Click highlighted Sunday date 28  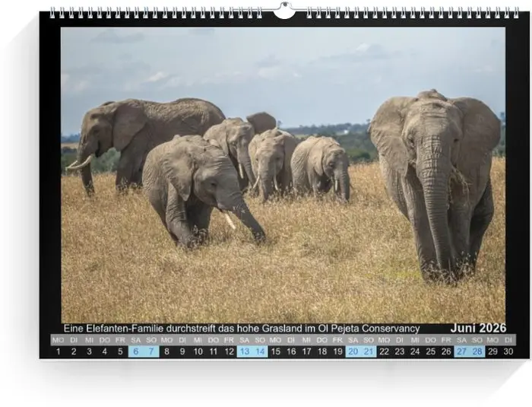point(477,351)
